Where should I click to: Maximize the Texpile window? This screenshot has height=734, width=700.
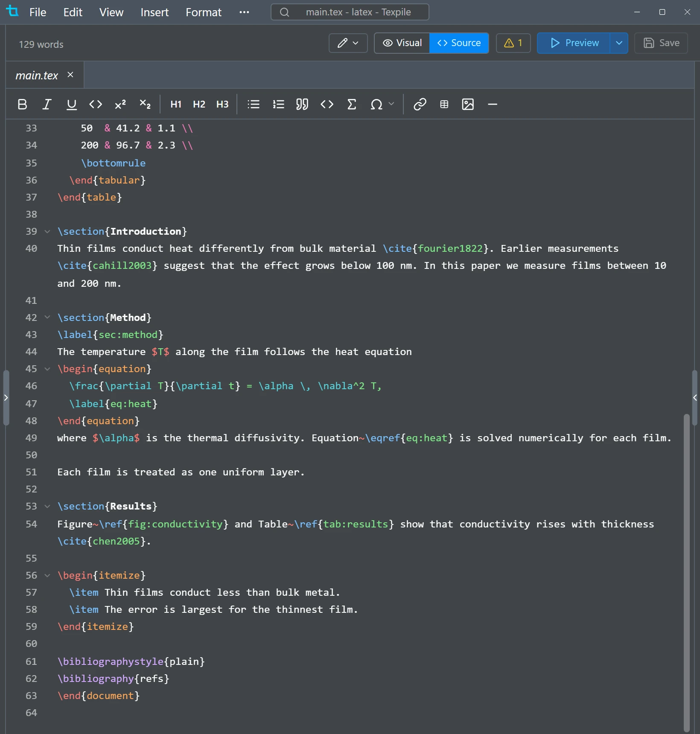662,12
